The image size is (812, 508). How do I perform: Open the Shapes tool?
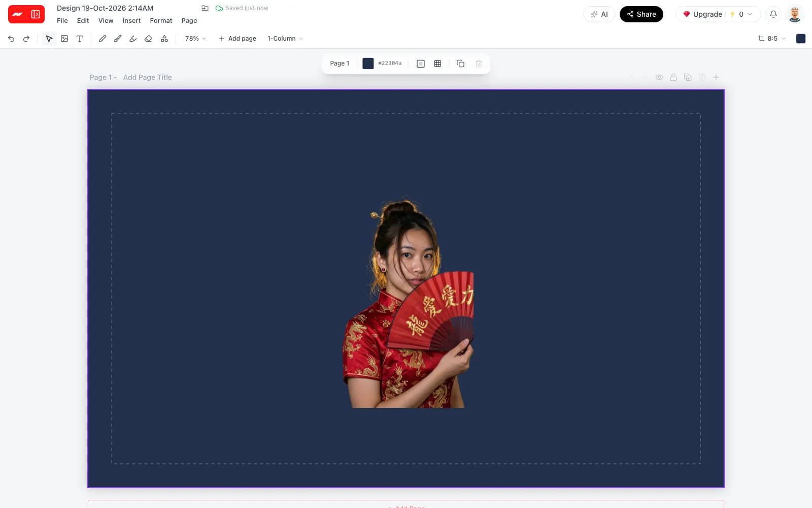(164, 39)
